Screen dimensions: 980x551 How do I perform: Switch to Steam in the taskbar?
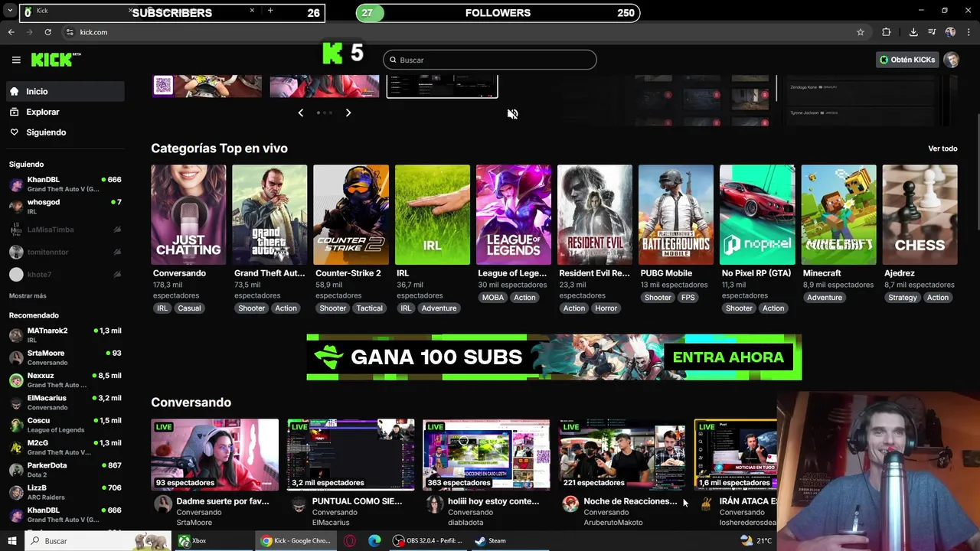490,540
